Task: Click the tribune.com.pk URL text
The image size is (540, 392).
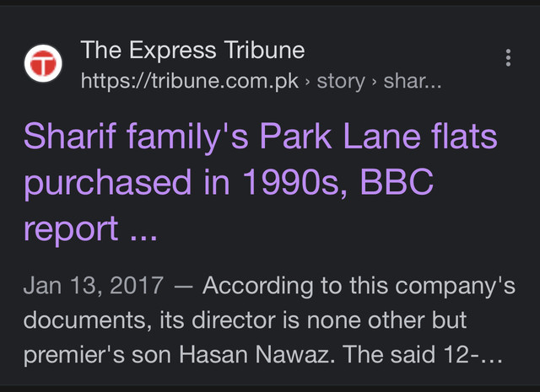Action: [190, 81]
